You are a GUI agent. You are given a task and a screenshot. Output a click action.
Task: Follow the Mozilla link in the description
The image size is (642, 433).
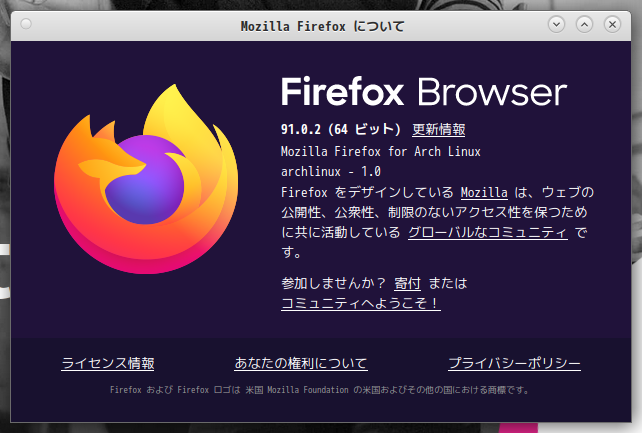tap(484, 192)
